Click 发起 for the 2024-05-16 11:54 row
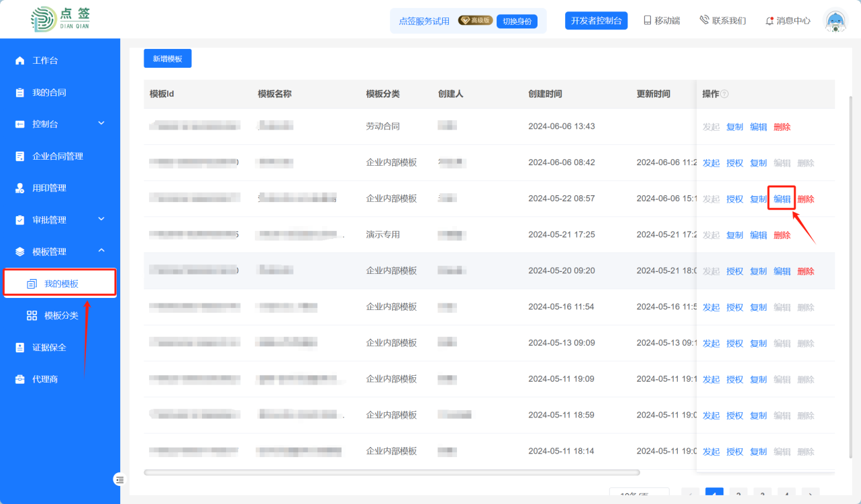 [711, 307]
